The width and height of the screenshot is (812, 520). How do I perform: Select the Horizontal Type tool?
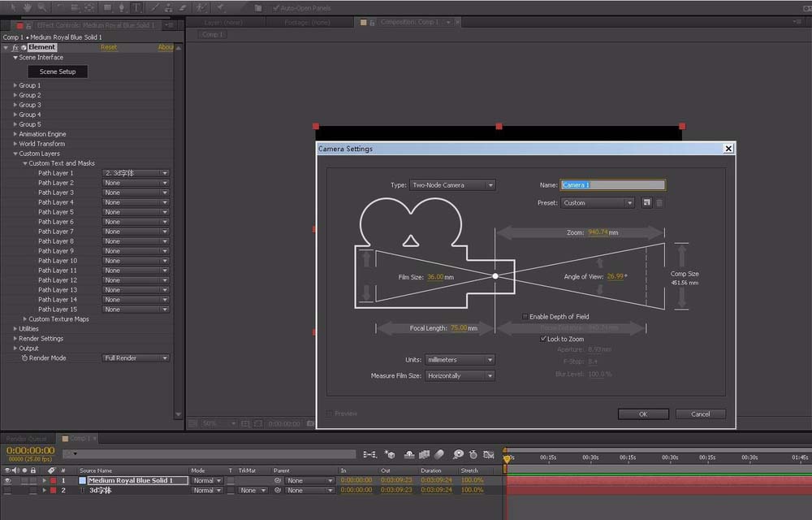(136, 7)
